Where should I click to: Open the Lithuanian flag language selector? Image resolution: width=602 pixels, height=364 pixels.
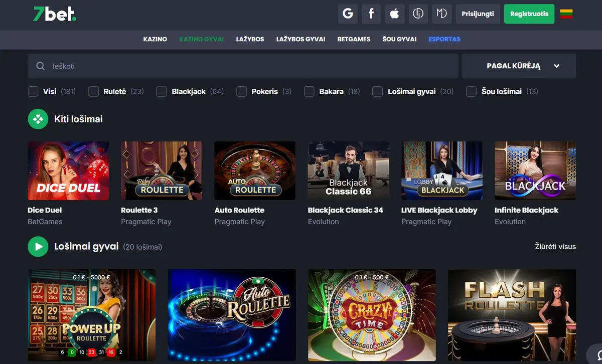pyautogui.click(x=566, y=14)
